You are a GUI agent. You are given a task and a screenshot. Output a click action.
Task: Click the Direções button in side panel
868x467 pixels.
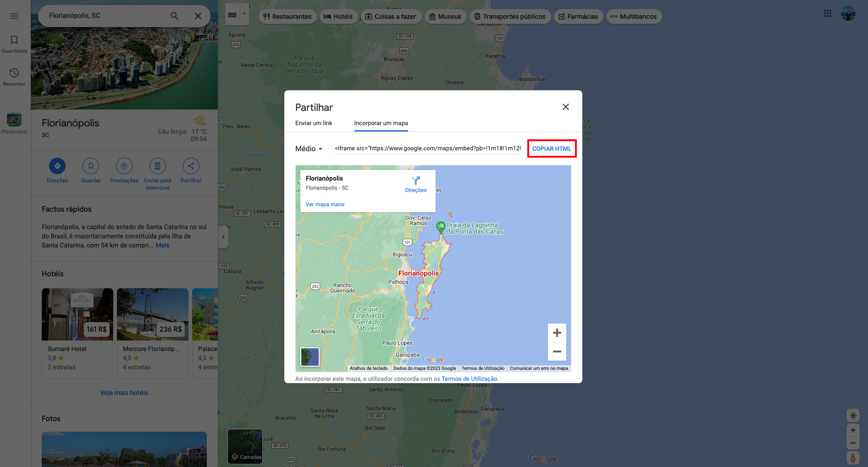57,170
